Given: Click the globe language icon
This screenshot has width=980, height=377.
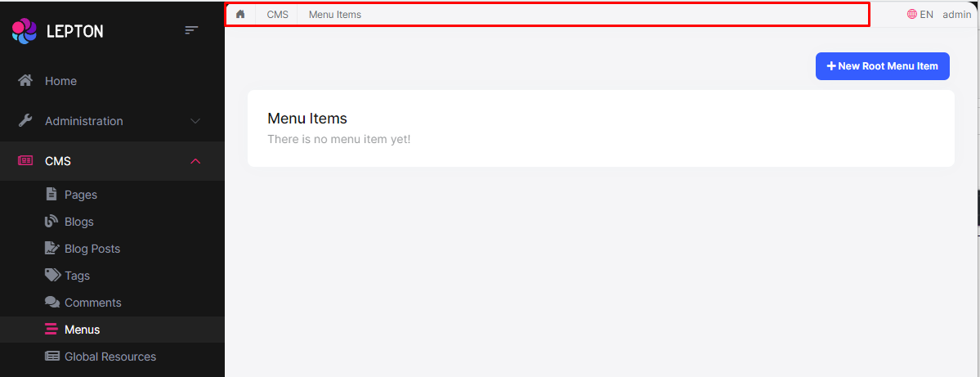Looking at the screenshot, I should [x=912, y=14].
